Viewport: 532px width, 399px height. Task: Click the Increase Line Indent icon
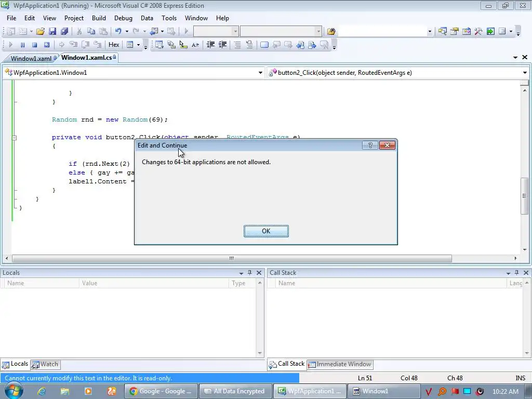tap(222, 45)
